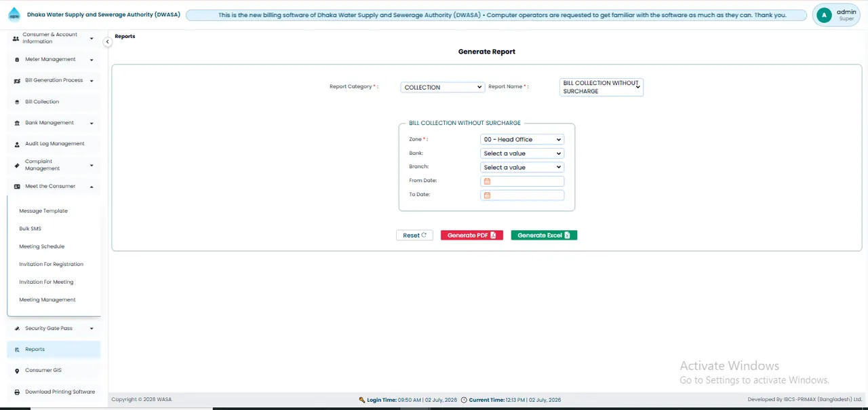
Task: Go to Bill Collection page
Action: point(54,102)
